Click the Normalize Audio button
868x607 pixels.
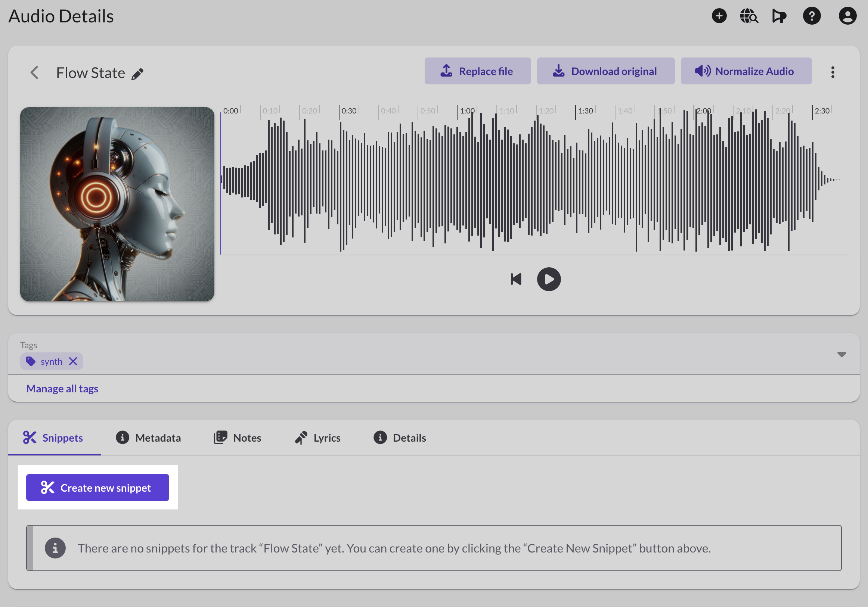click(x=745, y=71)
